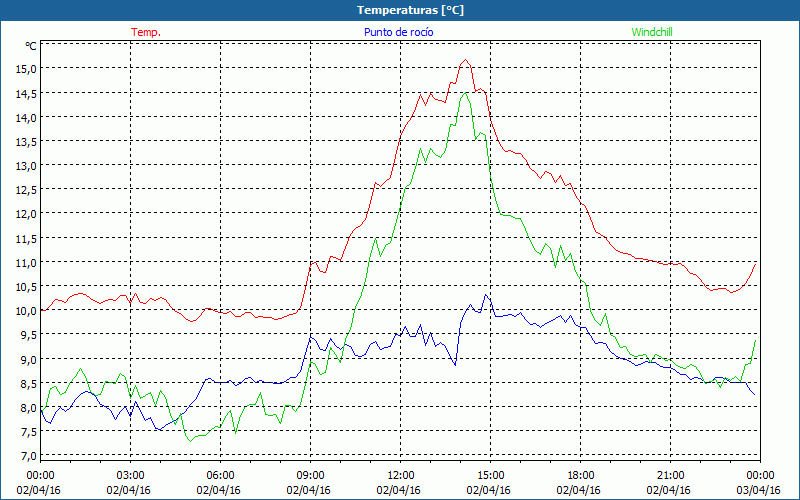
Task: Click the "7,5" y-axis value
Action: (x=29, y=432)
